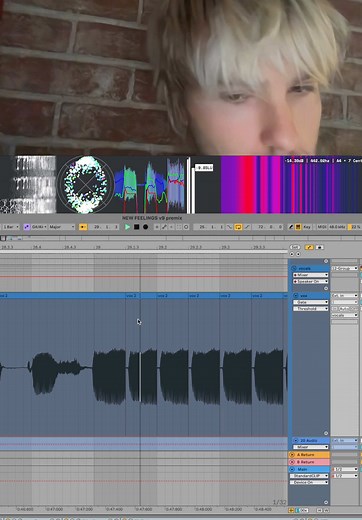Toggle the cyan Mixer section selector
Viewport: 362px width, 520px height.
(298, 510)
